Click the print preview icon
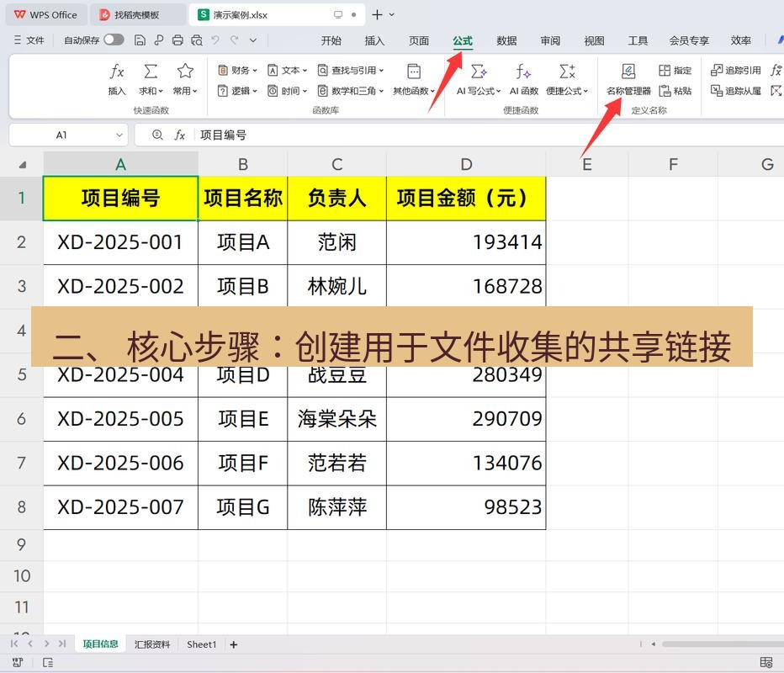The height and width of the screenshot is (673, 784). tap(197, 40)
